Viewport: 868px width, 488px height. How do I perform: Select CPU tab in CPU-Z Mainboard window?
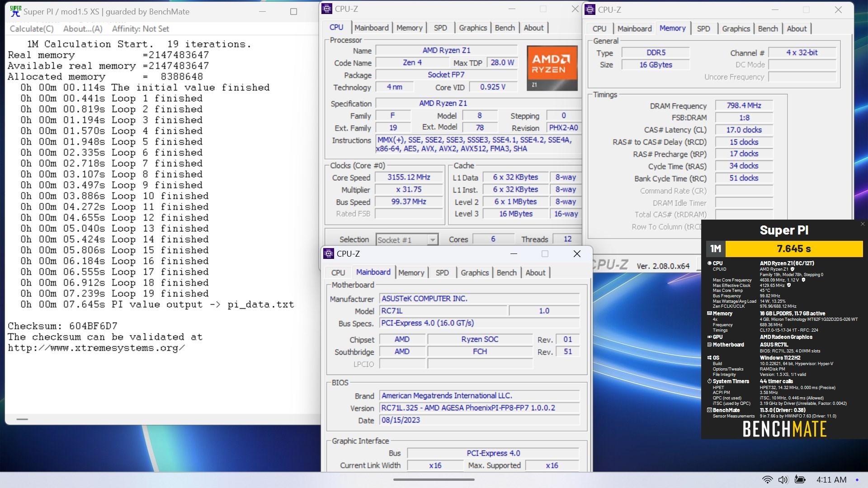(x=338, y=272)
